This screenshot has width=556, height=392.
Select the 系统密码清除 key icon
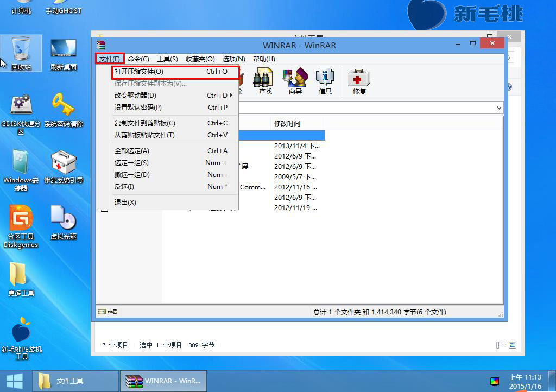tap(64, 110)
